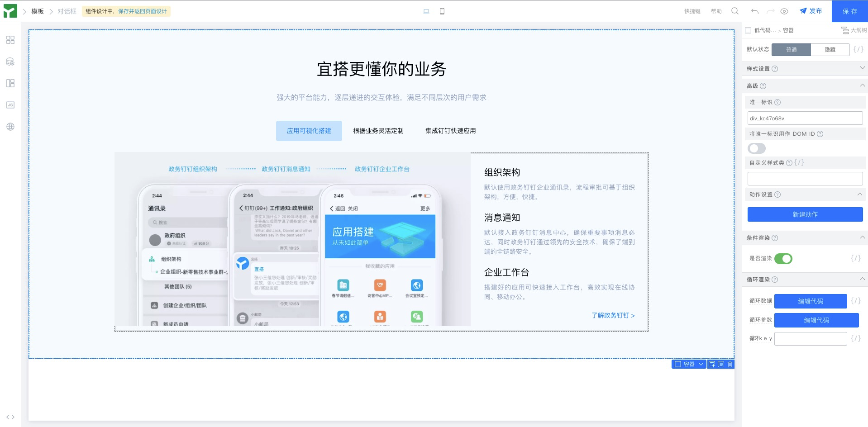
Task: Duplicate the selected container
Action: 721,364
